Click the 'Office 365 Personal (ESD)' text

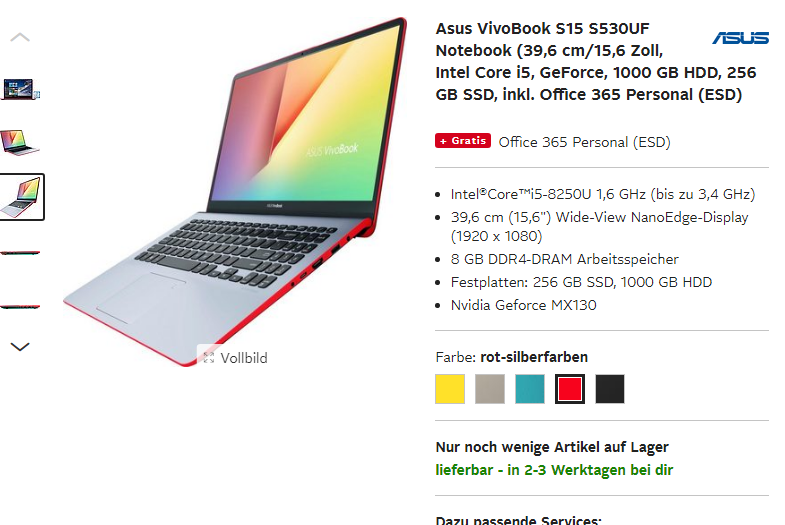584,142
